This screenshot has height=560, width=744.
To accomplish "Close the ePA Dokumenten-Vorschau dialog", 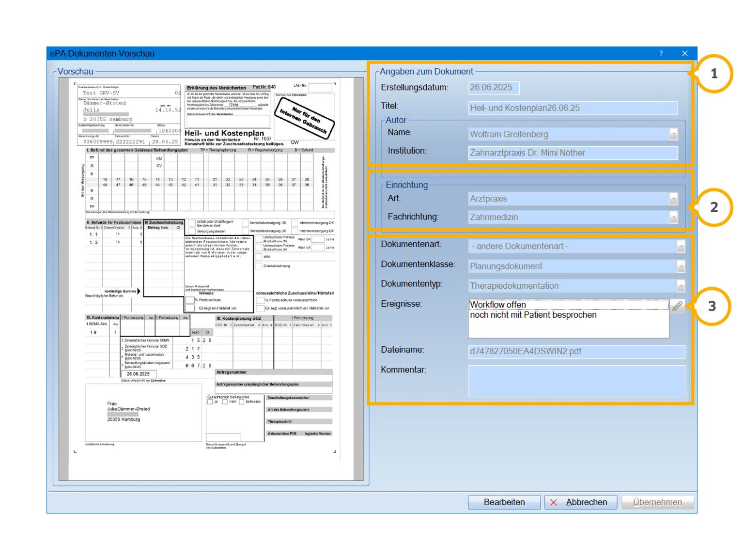I will 684,53.
